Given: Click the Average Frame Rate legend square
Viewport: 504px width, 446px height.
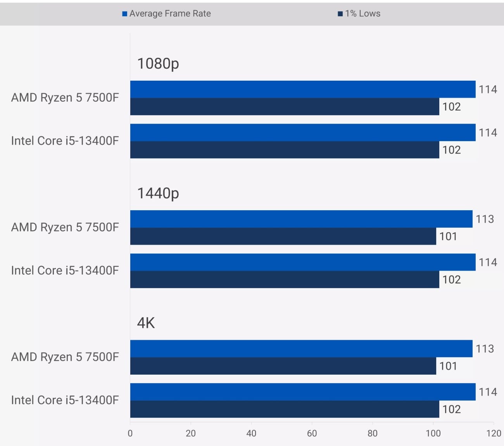Looking at the screenshot, I should (x=126, y=13).
